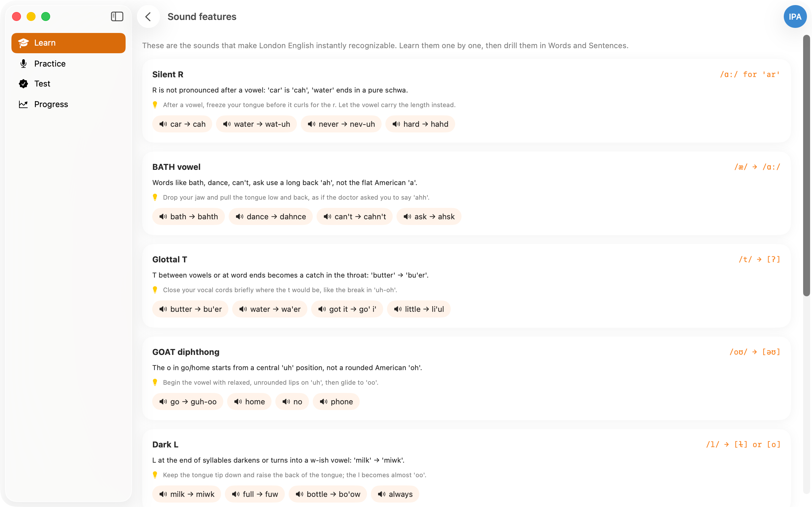Image resolution: width=812 pixels, height=507 pixels.
Task: Play the go → guh-oo example
Action: tap(187, 402)
